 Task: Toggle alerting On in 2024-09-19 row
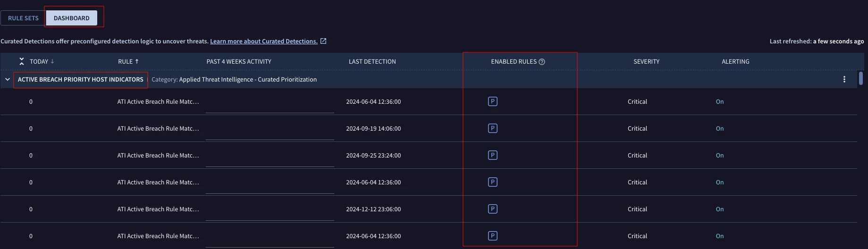tap(720, 128)
